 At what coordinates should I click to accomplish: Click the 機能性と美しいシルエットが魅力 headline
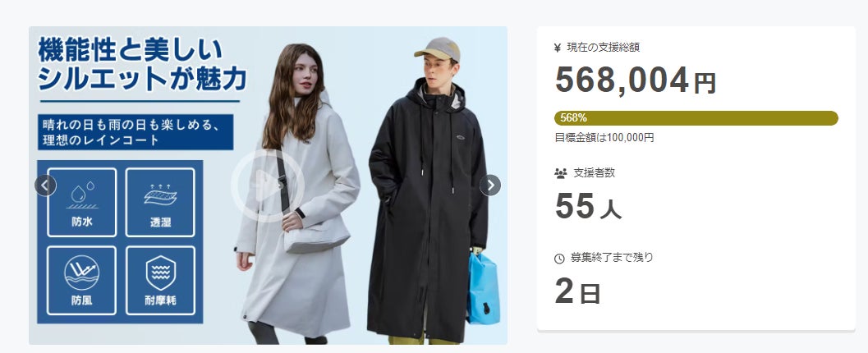coord(142,64)
